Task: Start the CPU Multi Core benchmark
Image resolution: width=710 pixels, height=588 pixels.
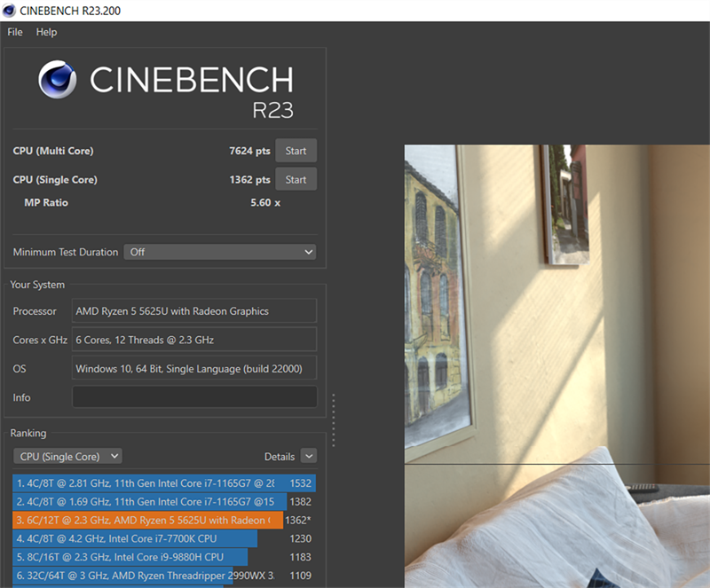Action: tap(296, 150)
